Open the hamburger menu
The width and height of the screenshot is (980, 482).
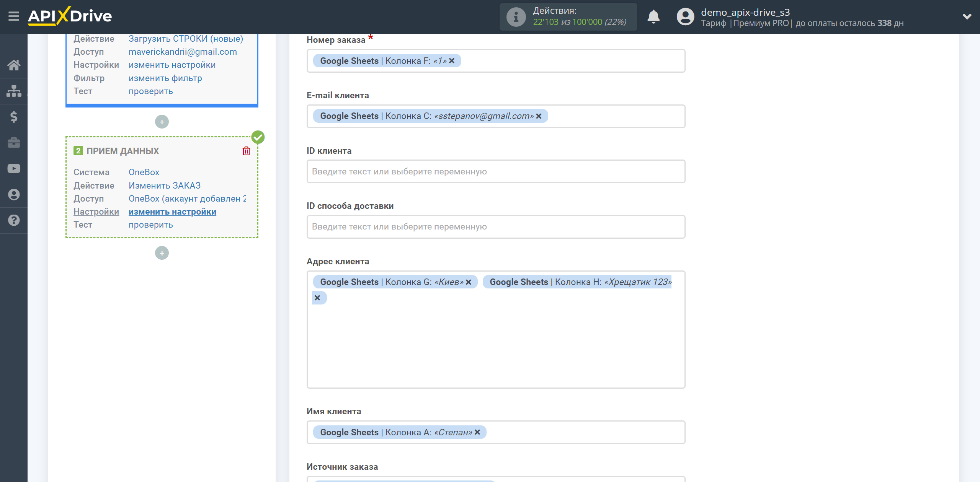pos(14,16)
